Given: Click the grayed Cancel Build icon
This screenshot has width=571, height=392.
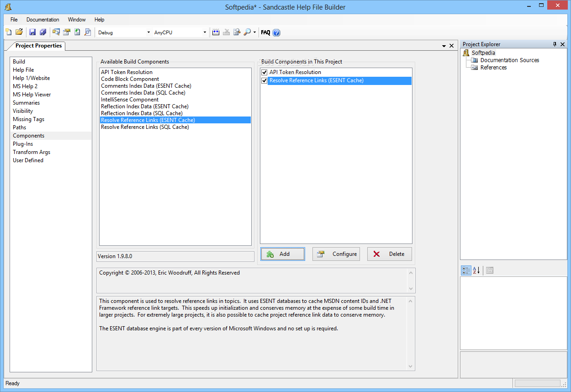Looking at the screenshot, I should 227,32.
